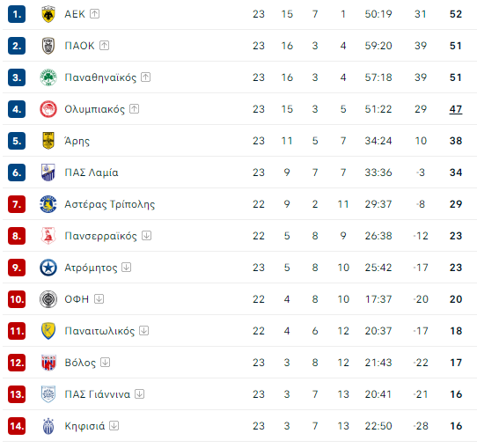
Task: Click the Άρης yellow badge
Action: coord(48,141)
